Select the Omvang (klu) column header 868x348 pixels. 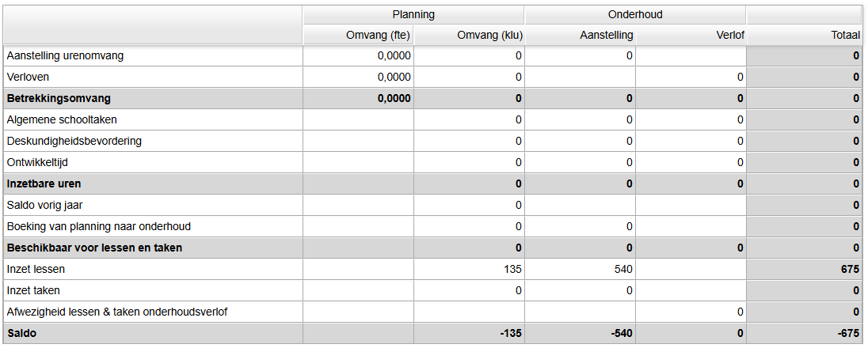(x=490, y=36)
